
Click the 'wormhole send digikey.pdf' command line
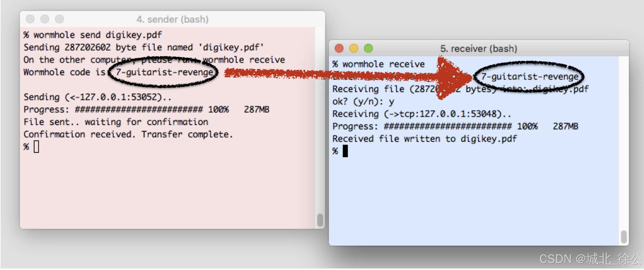(x=98, y=35)
